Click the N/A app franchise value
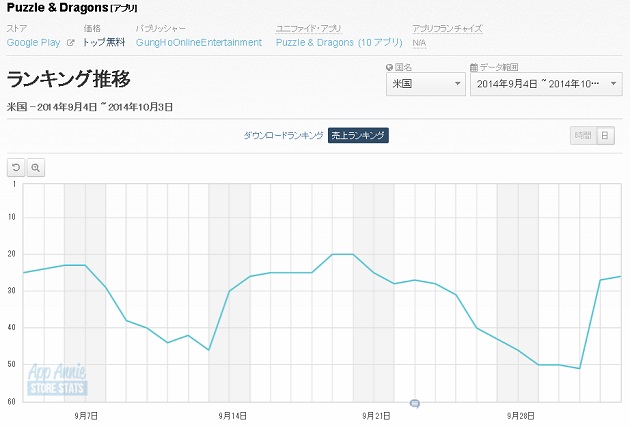 [419, 43]
